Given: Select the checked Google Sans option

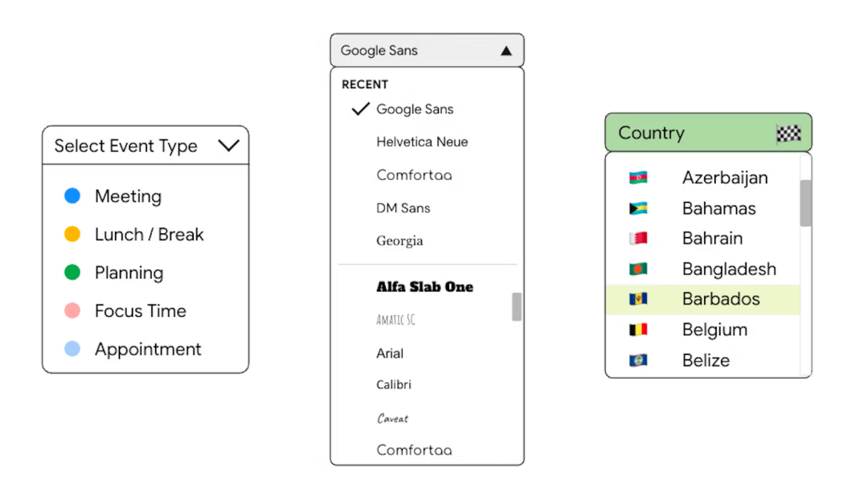Looking at the screenshot, I should coord(415,109).
